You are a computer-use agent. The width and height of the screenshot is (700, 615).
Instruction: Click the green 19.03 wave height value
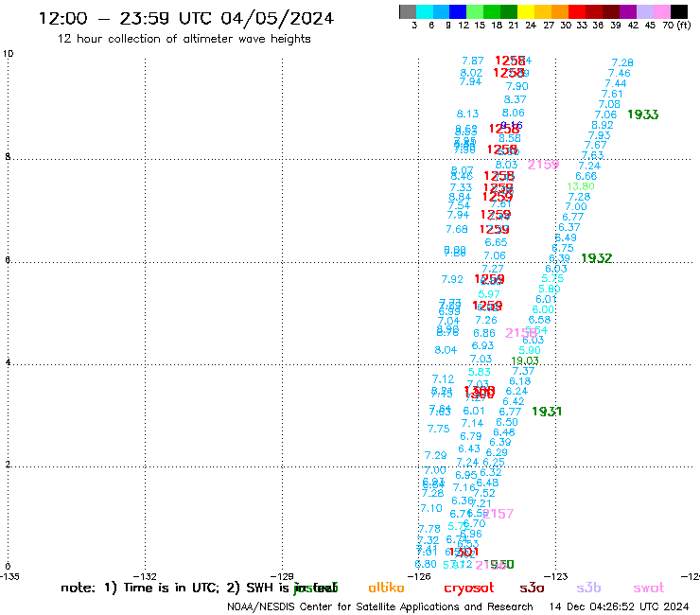[x=525, y=360]
